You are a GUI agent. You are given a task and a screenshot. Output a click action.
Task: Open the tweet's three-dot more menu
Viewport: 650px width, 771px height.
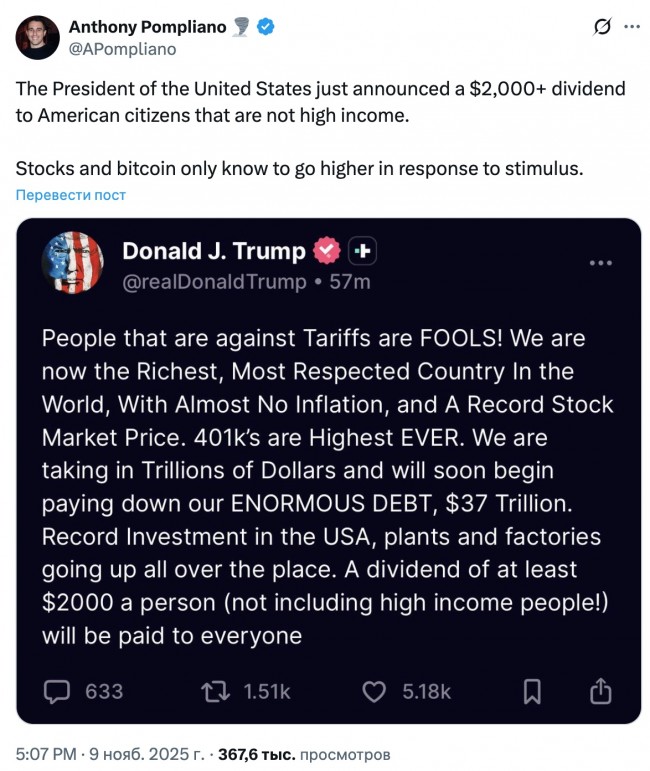point(632,27)
